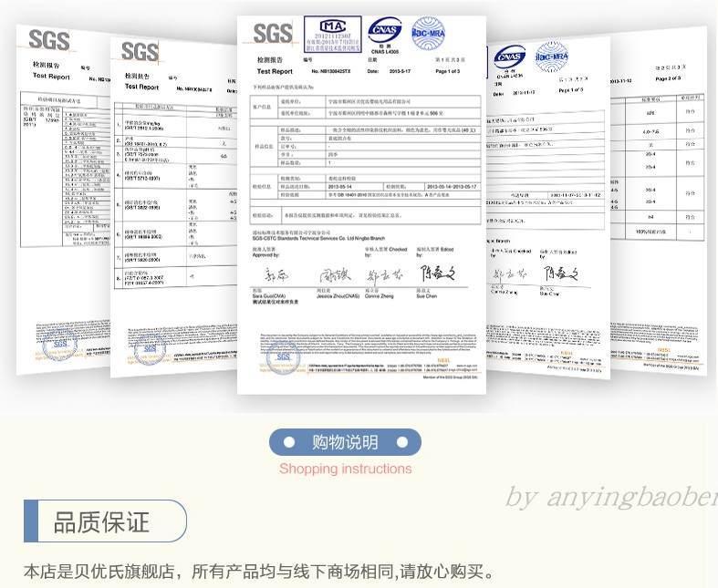Click 'Test Report' heading on leftmost report
718x588 pixels.
pos(51,76)
